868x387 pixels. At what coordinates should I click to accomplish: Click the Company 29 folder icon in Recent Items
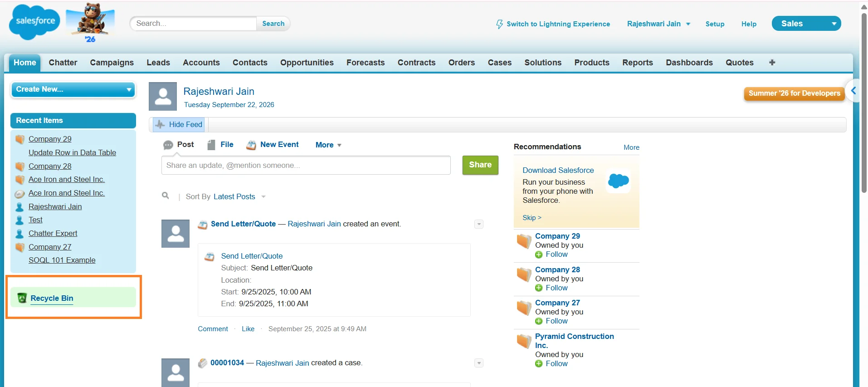[x=20, y=139]
